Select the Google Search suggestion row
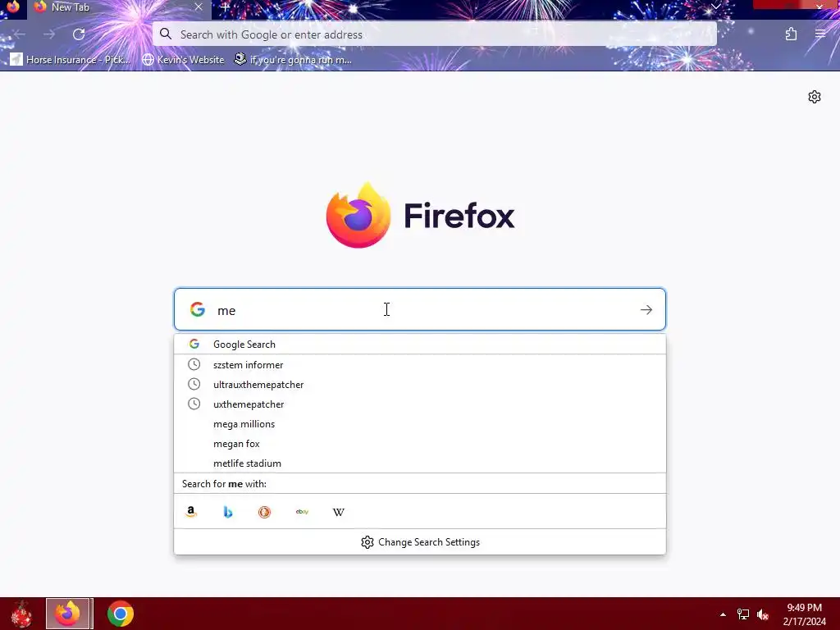Viewport: 840px width, 630px height. [x=419, y=345]
